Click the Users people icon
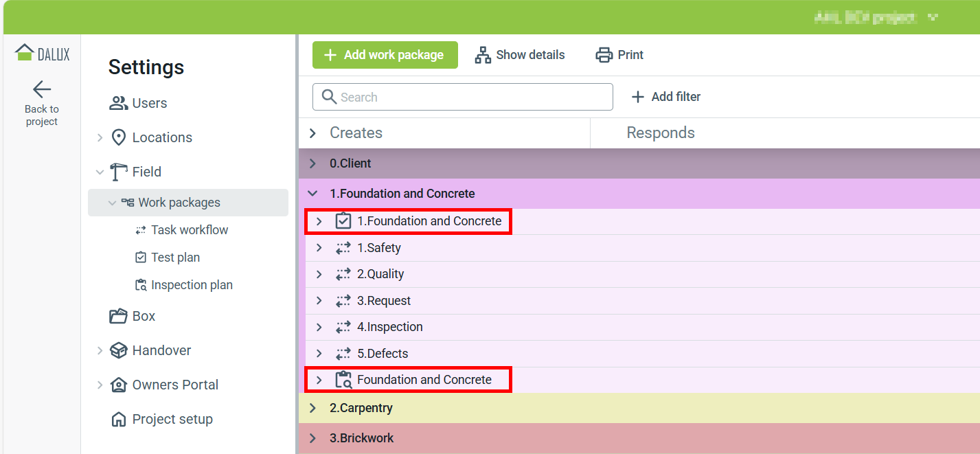The width and height of the screenshot is (980, 454). [119, 103]
